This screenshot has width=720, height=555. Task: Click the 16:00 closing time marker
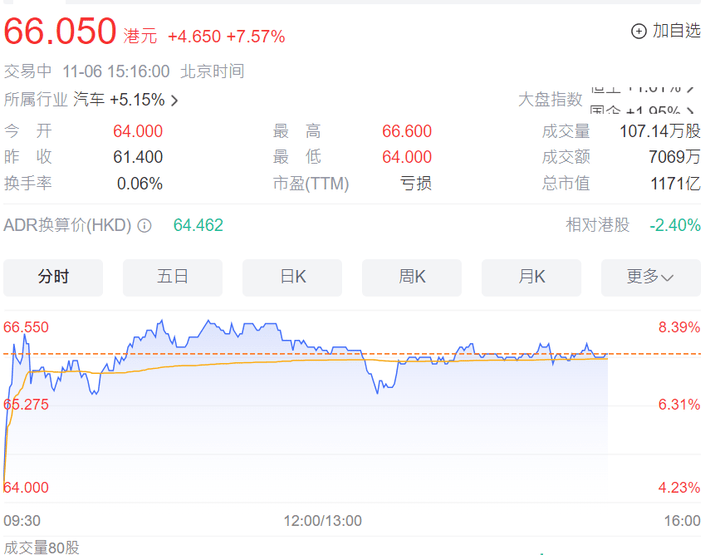682,521
